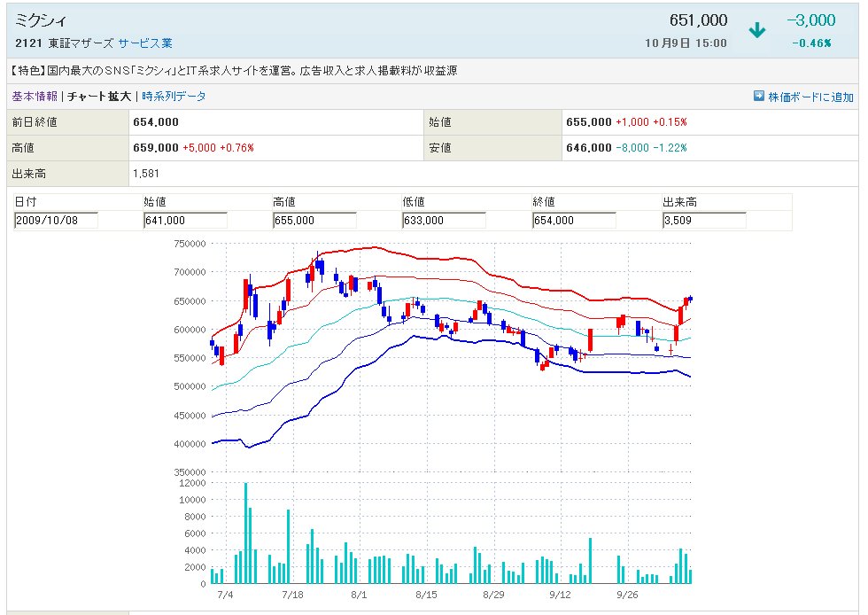Open the 時系列データ tab
The width and height of the screenshot is (868, 615).
174,97
